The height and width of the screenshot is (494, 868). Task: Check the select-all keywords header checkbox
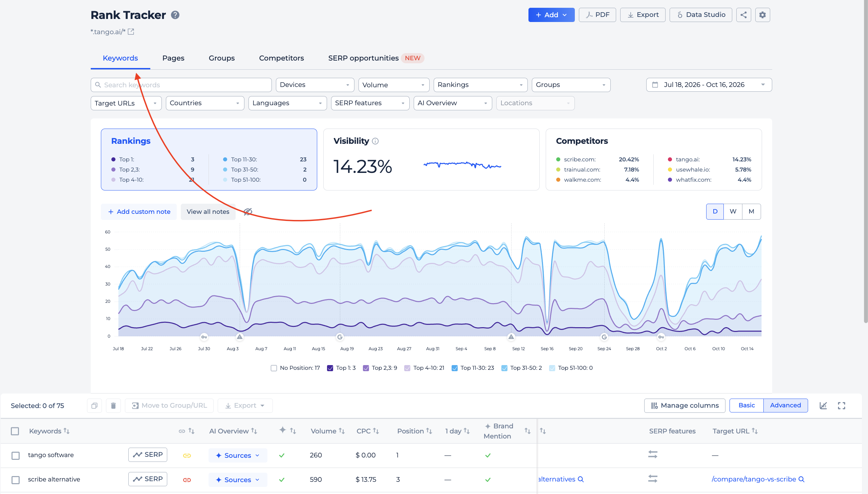15,431
